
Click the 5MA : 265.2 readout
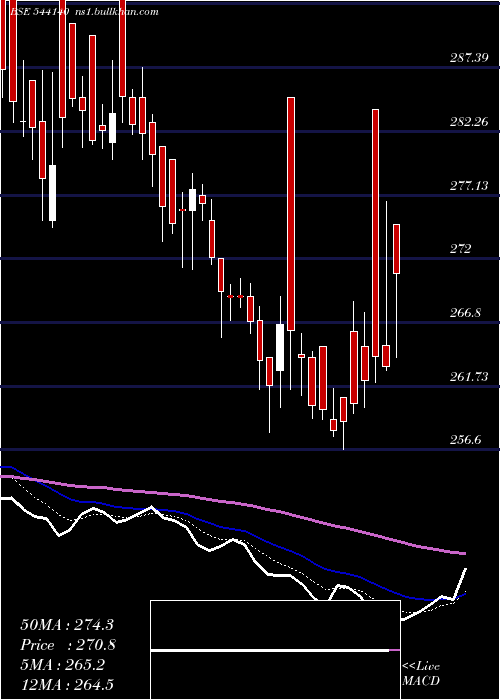62,665
